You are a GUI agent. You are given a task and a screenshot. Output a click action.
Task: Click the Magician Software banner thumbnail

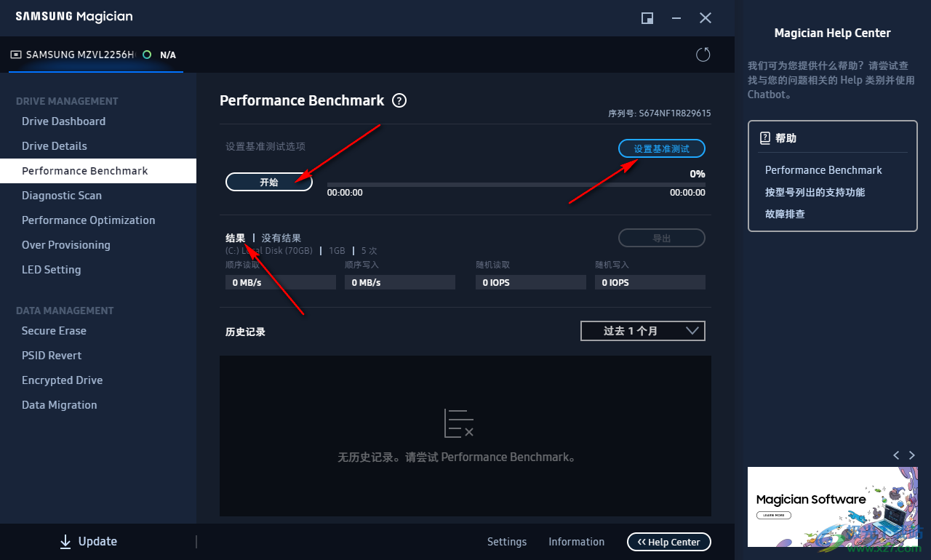point(833,507)
